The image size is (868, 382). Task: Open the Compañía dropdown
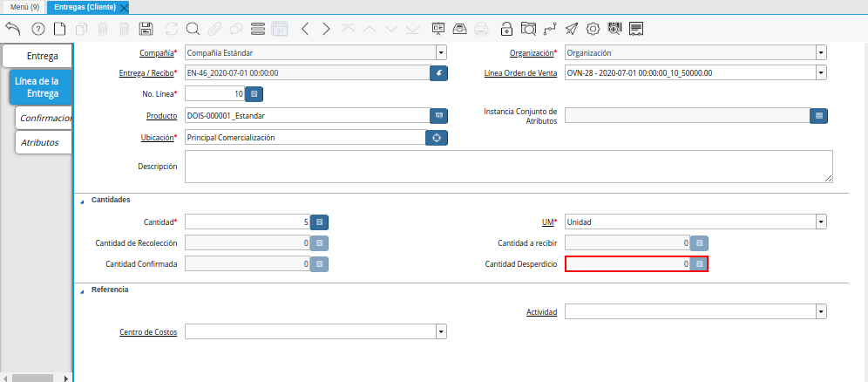(441, 53)
